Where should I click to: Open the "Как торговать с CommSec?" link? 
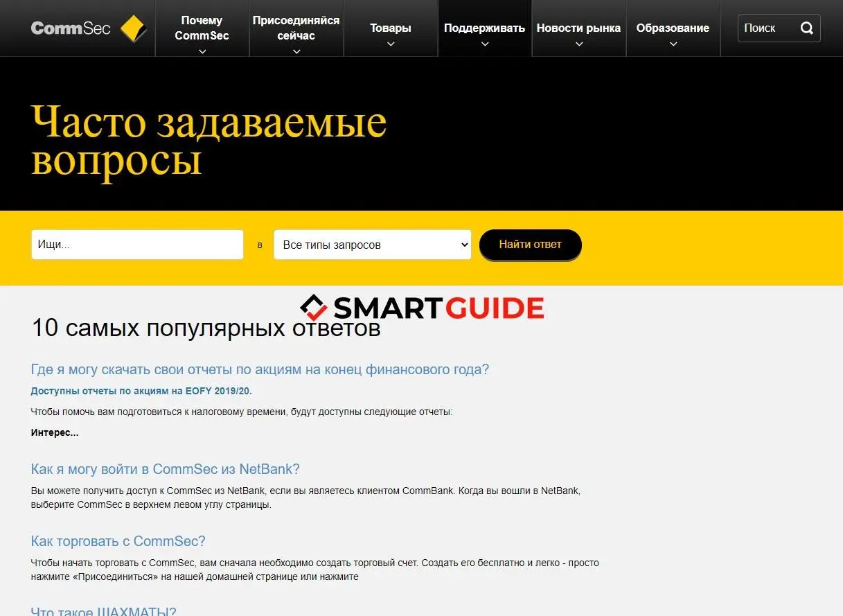118,540
